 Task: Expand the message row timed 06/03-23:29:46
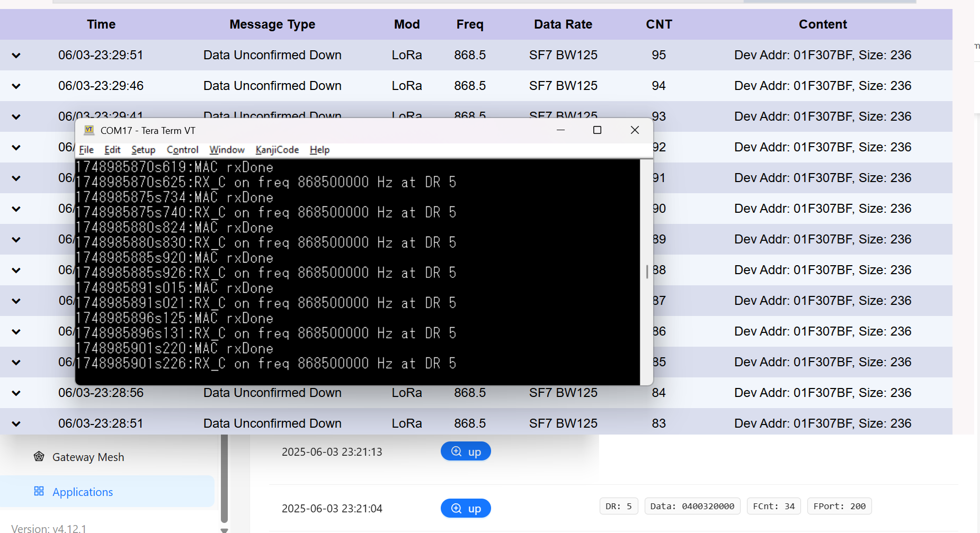coord(15,86)
